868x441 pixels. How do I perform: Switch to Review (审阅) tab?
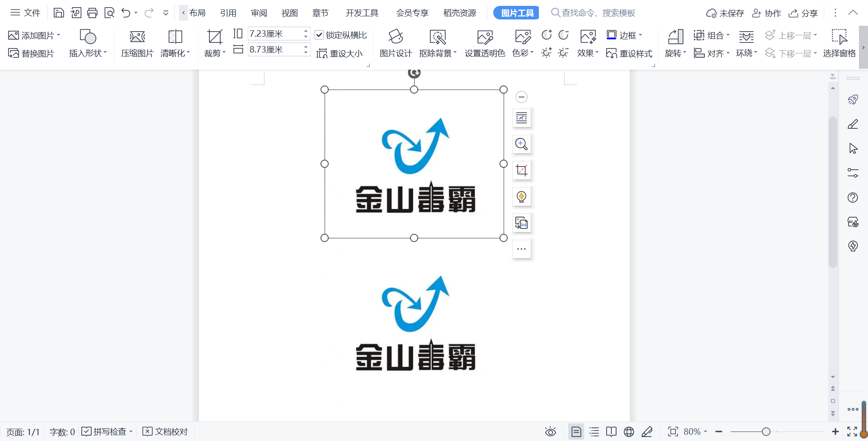click(x=259, y=13)
